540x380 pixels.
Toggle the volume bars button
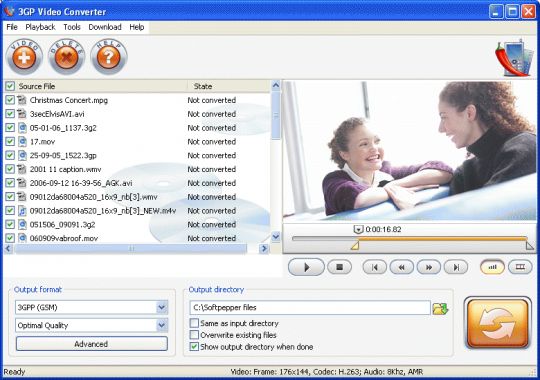(x=492, y=267)
